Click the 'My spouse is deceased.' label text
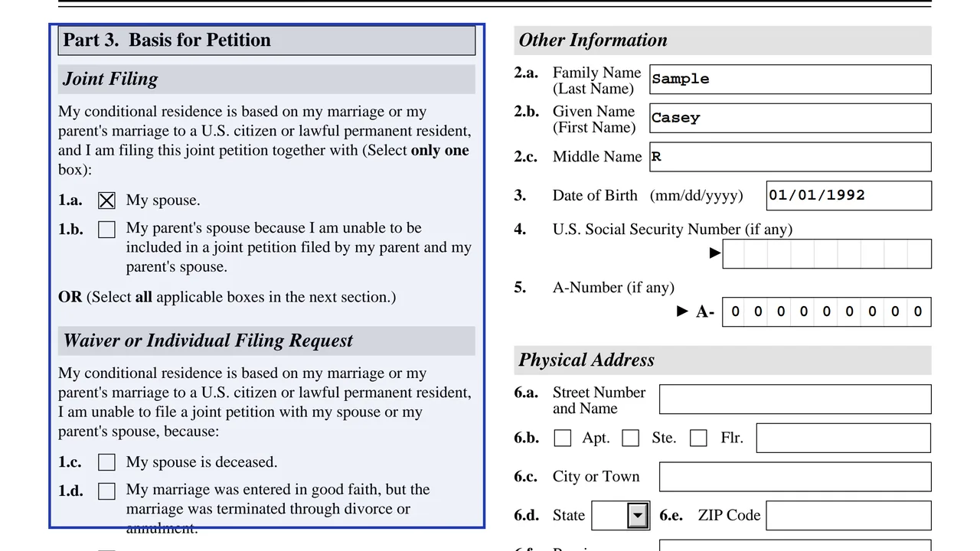The image size is (980, 551). point(202,462)
